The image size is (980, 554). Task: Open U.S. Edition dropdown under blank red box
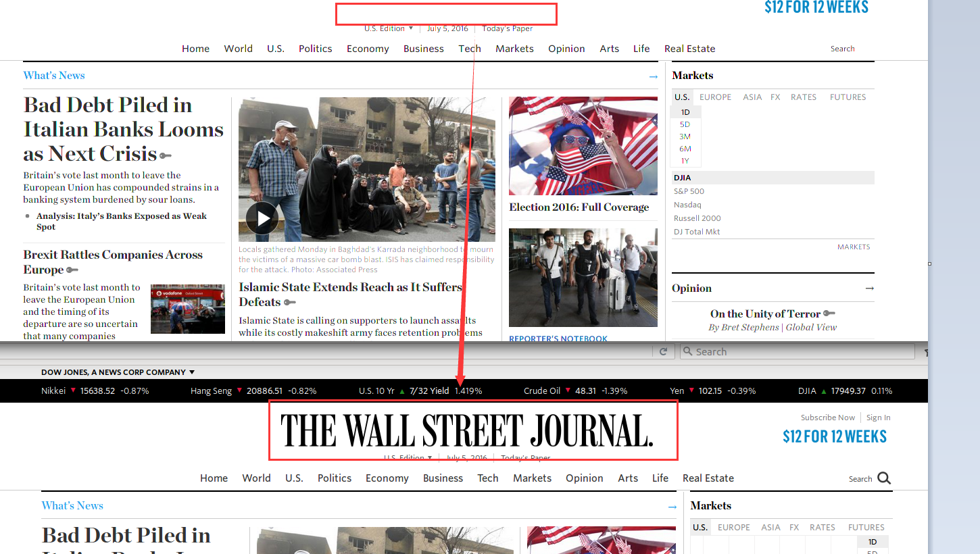click(389, 28)
